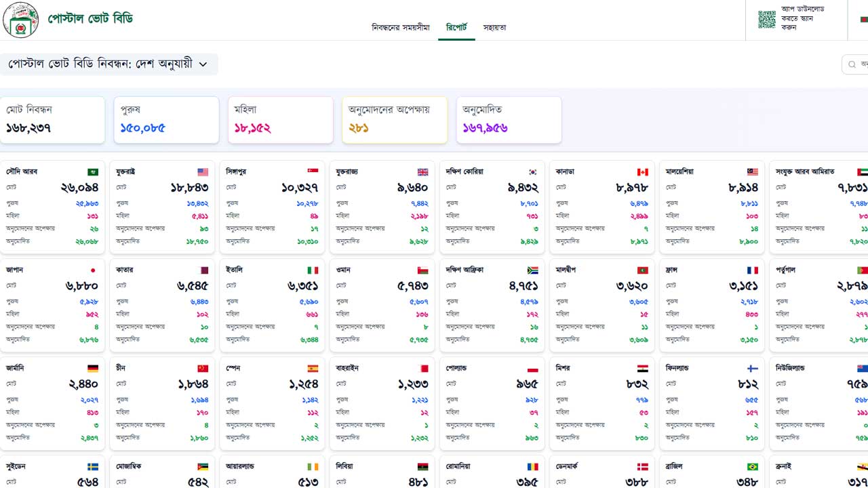Open the সহায়তা menu item
Image resolution: width=868 pixels, height=488 pixels.
(x=494, y=28)
